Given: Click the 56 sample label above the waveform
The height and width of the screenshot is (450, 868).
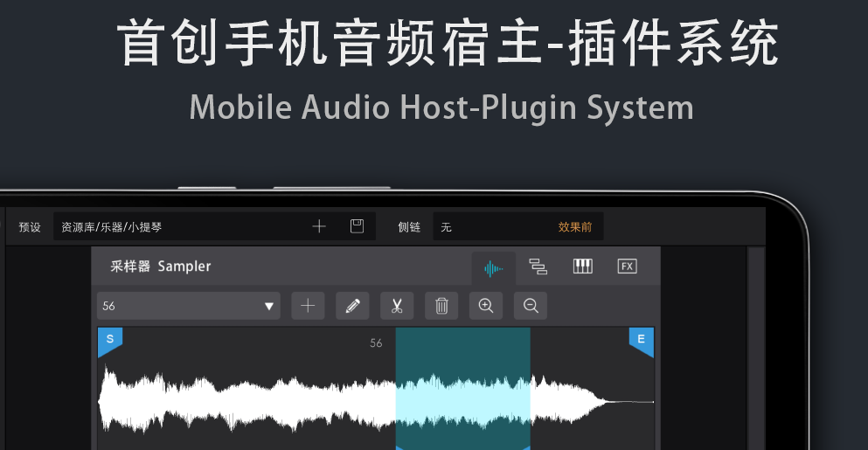Looking at the screenshot, I should (x=376, y=343).
